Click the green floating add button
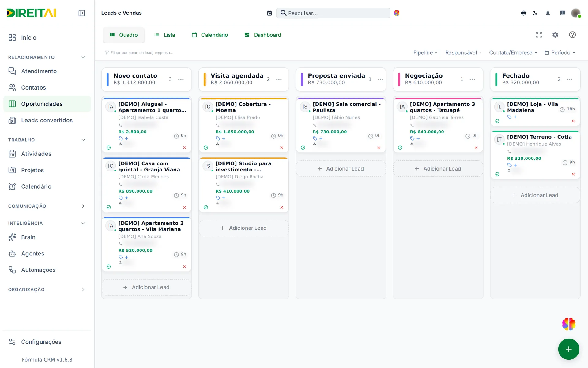 coord(569,349)
